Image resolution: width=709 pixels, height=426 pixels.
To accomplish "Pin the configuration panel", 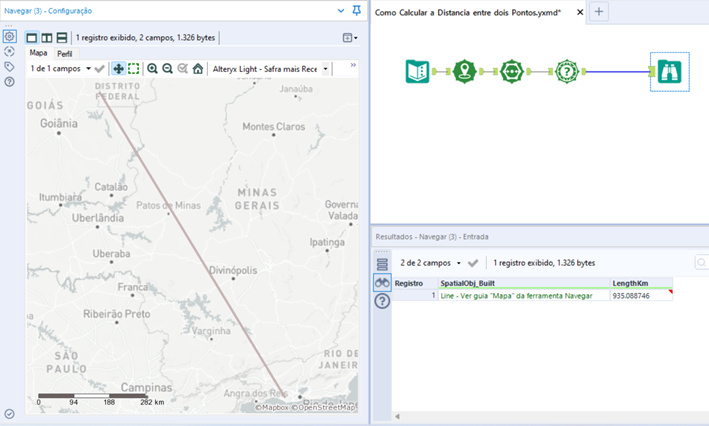I will click(357, 10).
